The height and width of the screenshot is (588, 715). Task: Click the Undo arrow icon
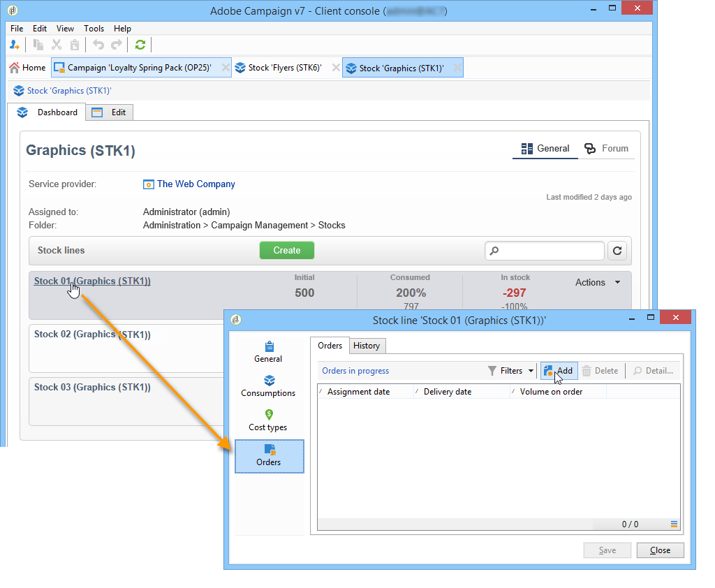(98, 45)
